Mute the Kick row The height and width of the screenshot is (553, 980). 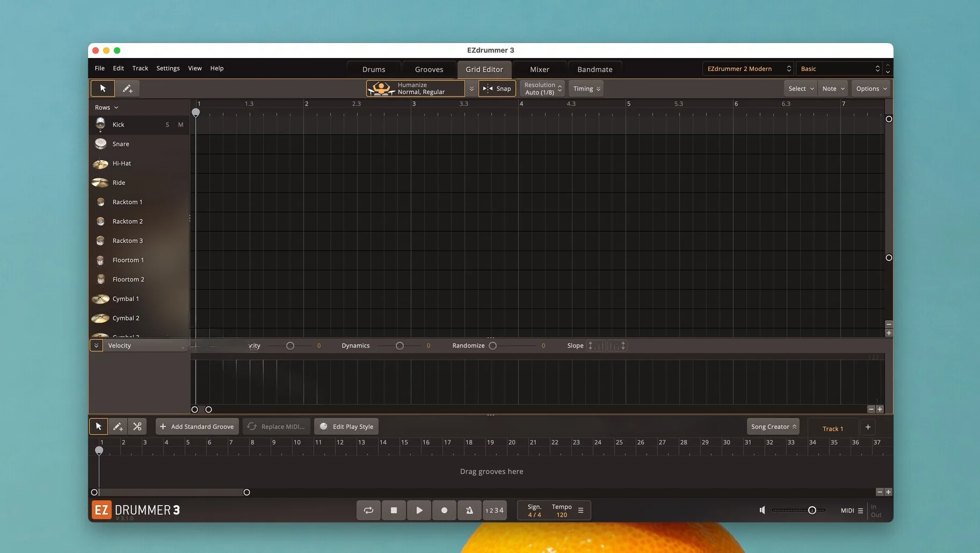click(180, 125)
